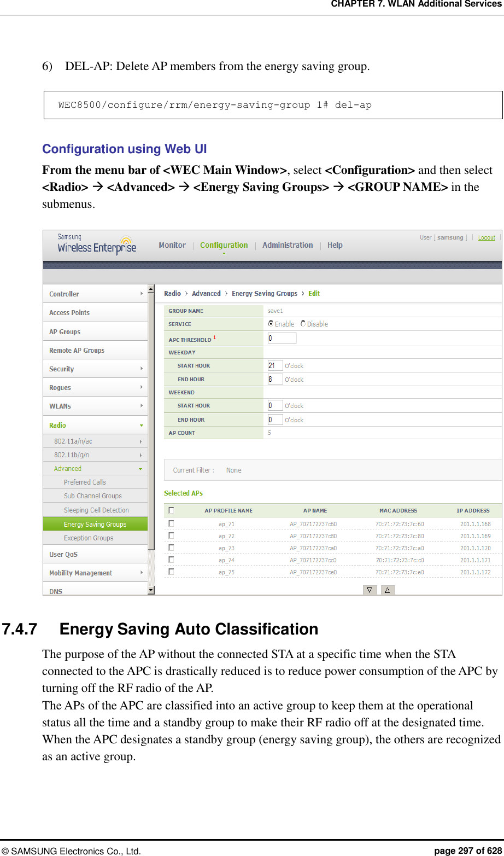
Task: Click the weekend End Hour field
Action: coord(275,420)
